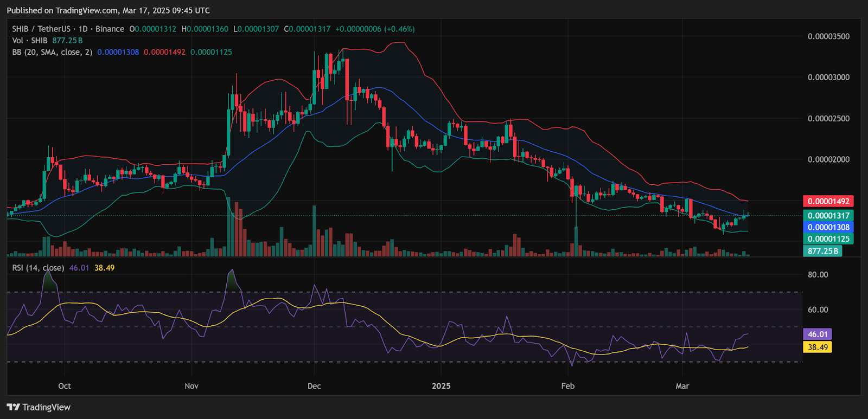
Task: Click the 0.00002000 price axis label
Action: pyautogui.click(x=828, y=159)
